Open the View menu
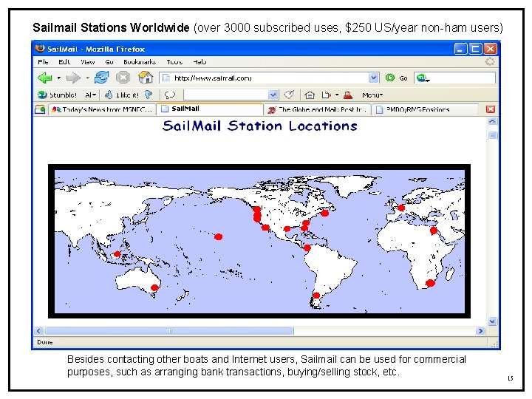The width and height of the screenshot is (532, 399). click(x=87, y=62)
